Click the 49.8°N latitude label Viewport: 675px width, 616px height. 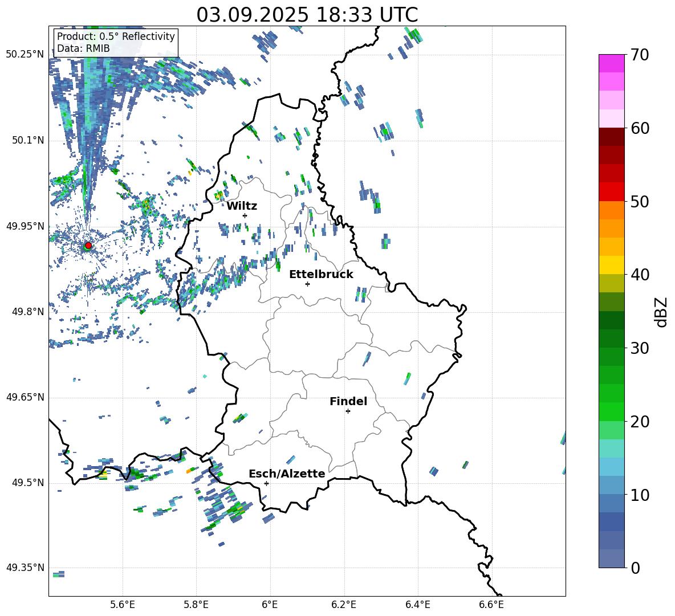[x=28, y=312]
